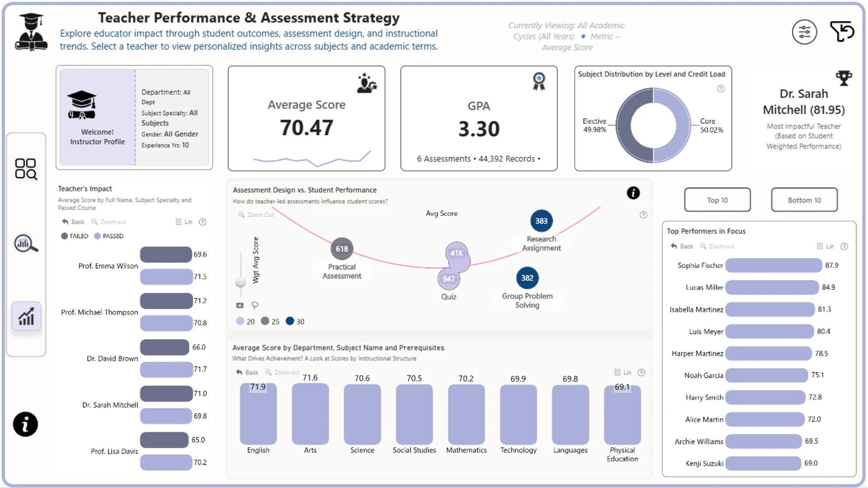This screenshot has width=868, height=488.
Task: Adjust the Wgt Avg Score vertical slider
Action: tap(241, 282)
